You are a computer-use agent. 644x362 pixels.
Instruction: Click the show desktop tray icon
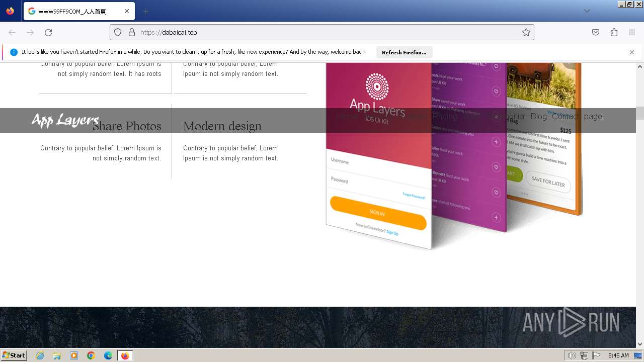[x=638, y=355]
